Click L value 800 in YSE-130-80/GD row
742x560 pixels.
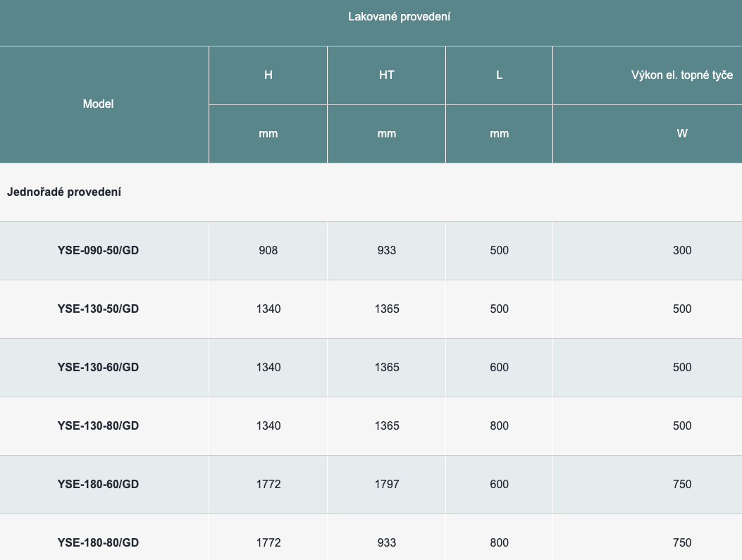pyautogui.click(x=499, y=426)
